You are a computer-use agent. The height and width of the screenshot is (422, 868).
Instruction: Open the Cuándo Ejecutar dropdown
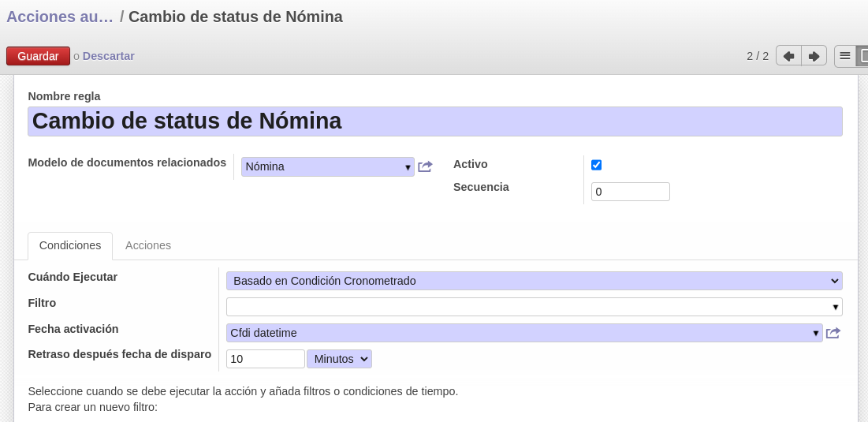pos(535,281)
